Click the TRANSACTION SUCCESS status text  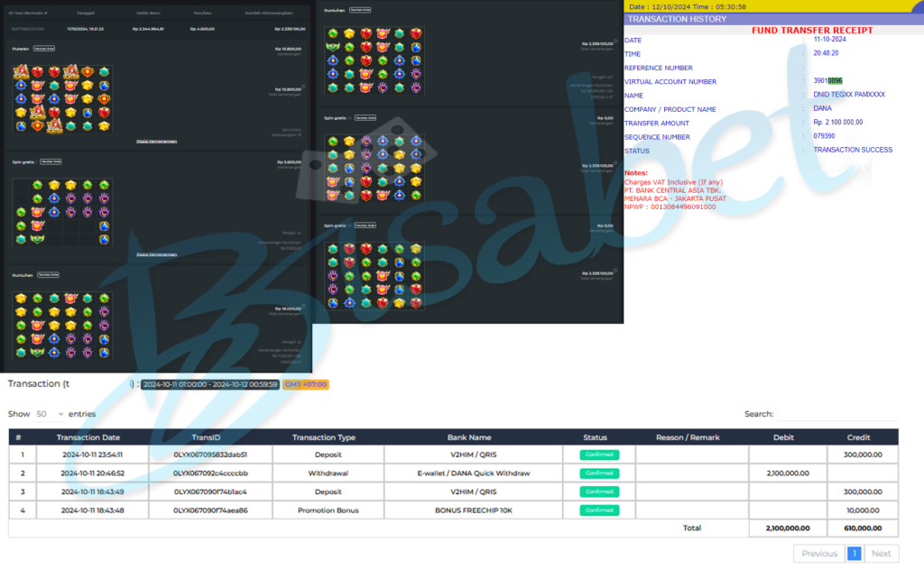[x=853, y=151]
